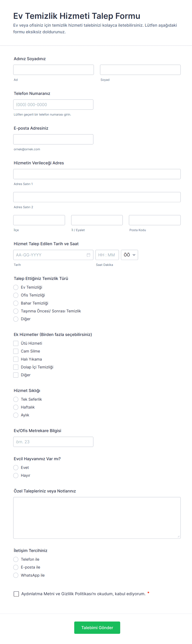Focus the Telefon Numaranız input

click(53, 104)
